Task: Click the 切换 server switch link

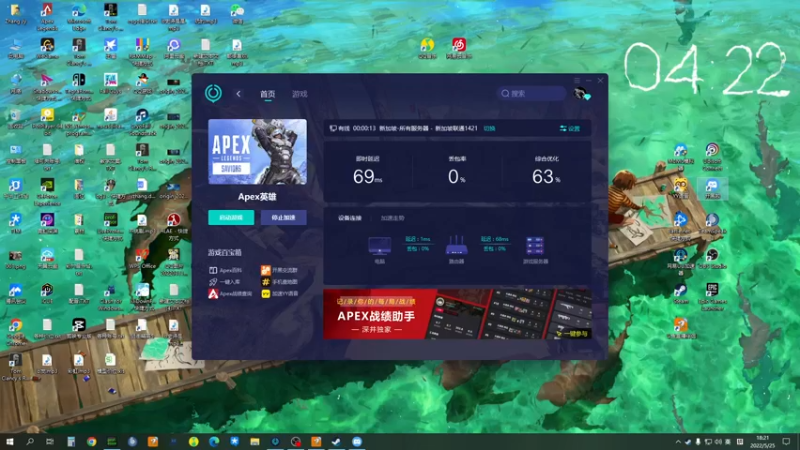Action: tap(489, 129)
